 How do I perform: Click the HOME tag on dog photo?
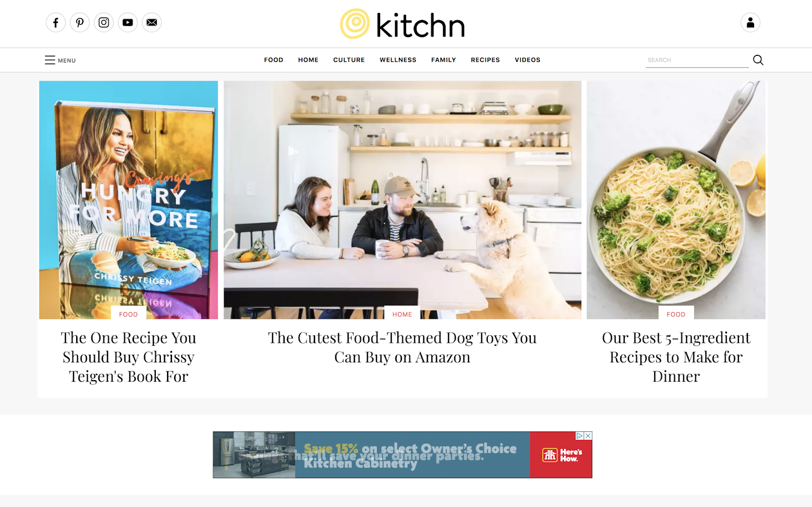coord(402,314)
